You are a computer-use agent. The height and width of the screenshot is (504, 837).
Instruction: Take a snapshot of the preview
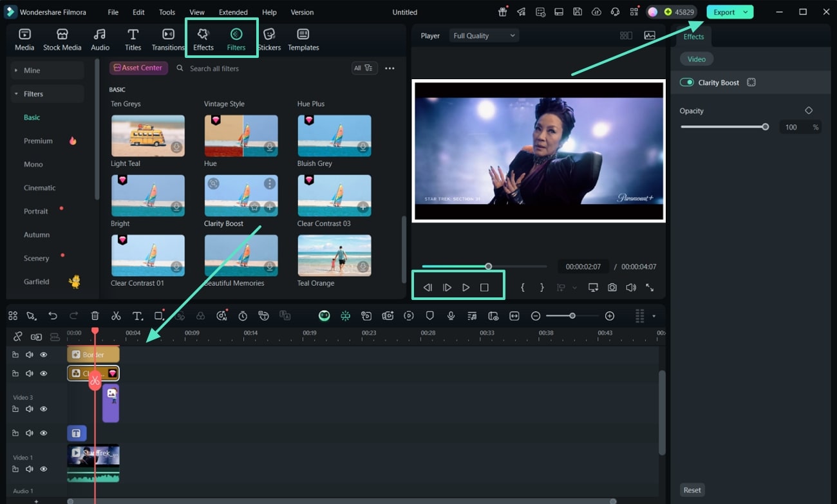tap(612, 288)
